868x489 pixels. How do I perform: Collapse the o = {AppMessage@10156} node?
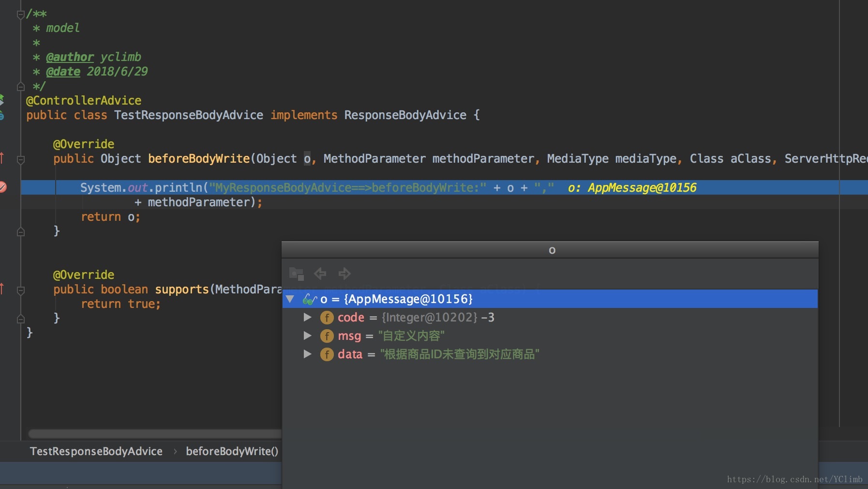[x=290, y=299]
